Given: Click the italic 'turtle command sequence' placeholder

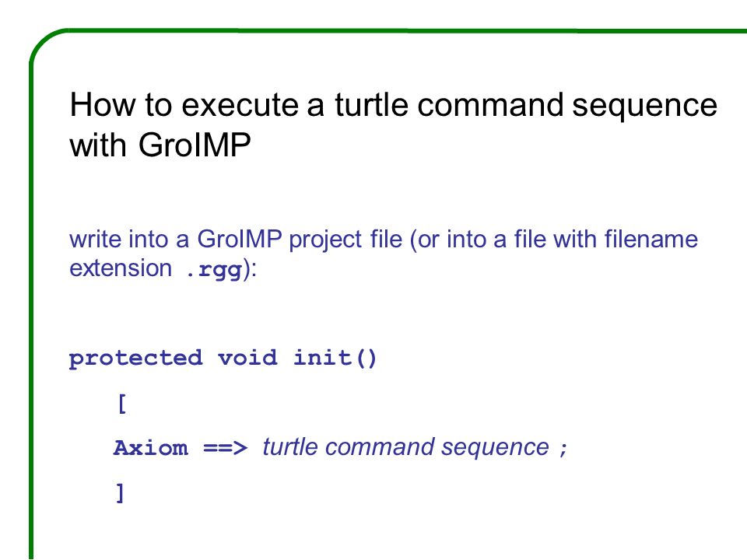Looking at the screenshot, I should tap(406, 447).
